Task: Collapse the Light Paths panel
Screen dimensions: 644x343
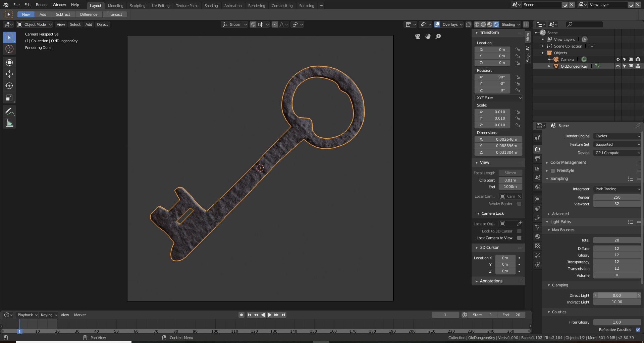Action: coord(560,222)
